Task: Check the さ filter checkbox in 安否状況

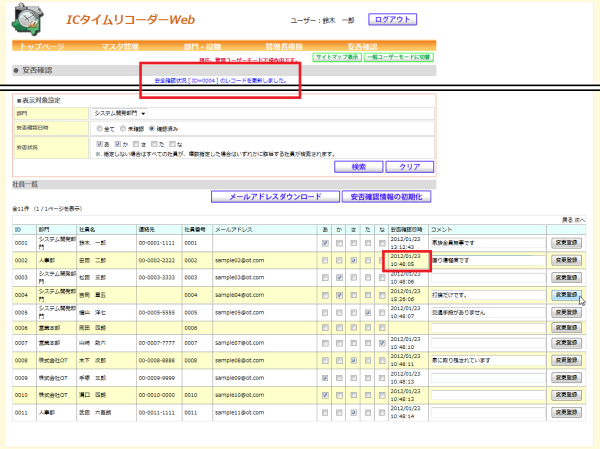Action: pyautogui.click(x=136, y=144)
